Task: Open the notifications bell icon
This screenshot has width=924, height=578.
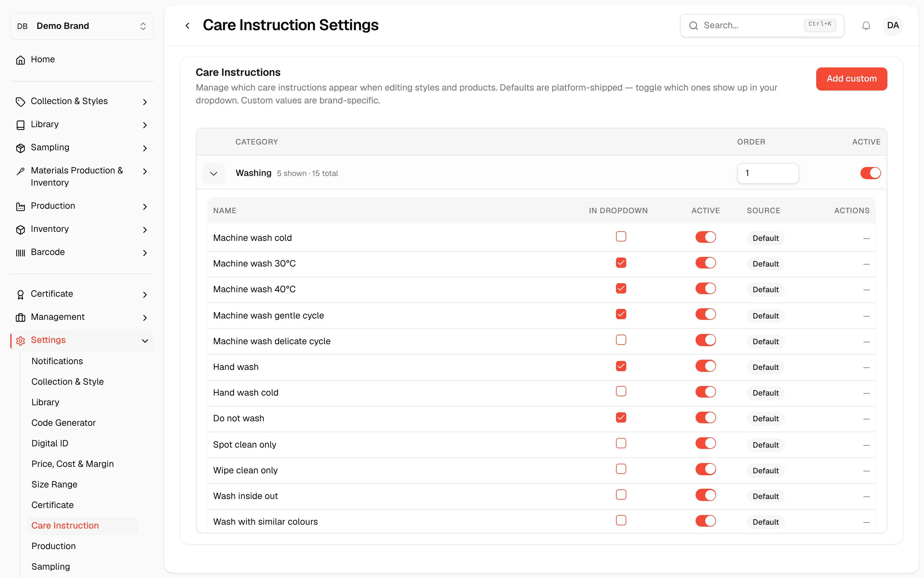Action: [x=866, y=26]
